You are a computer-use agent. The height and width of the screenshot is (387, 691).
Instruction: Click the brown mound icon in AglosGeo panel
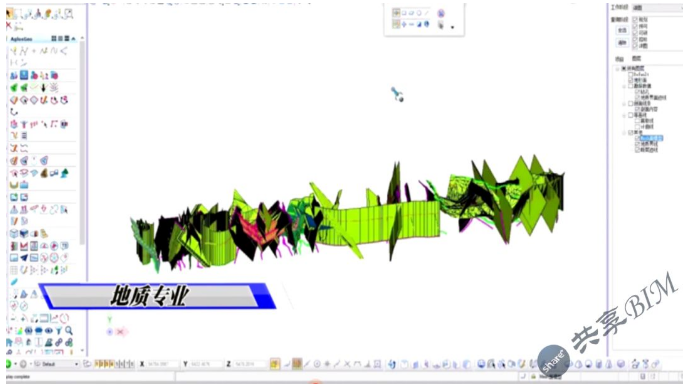[x=44, y=173]
